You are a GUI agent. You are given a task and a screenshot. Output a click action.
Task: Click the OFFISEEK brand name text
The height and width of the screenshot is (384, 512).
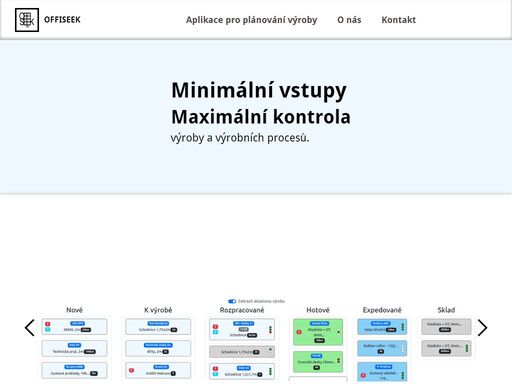(62, 20)
